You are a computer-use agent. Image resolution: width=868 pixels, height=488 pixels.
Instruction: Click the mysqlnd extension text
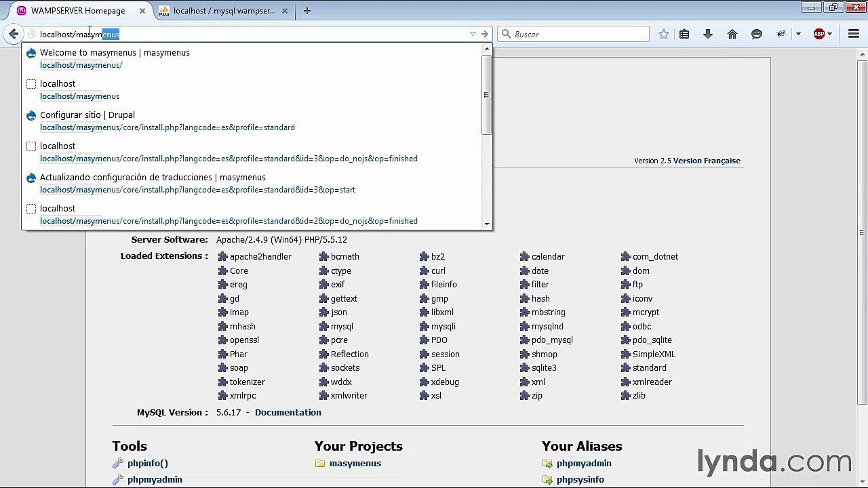point(547,327)
